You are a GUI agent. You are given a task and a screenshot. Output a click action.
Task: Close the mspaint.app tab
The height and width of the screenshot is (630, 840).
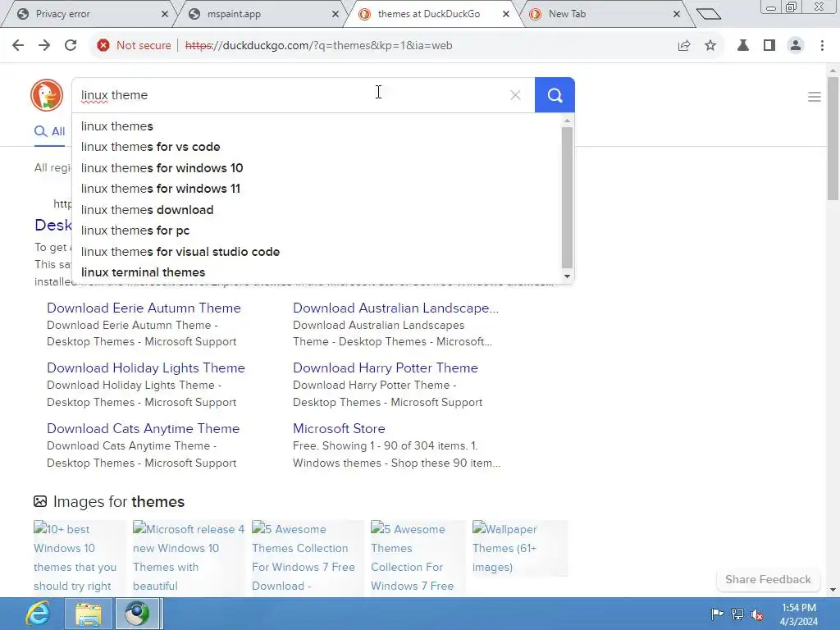(x=336, y=15)
